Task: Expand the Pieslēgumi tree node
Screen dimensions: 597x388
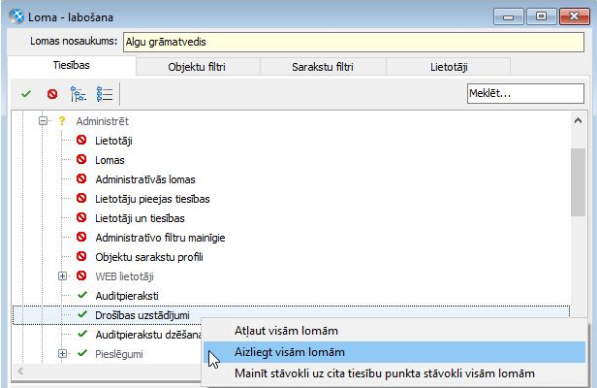Action: pos(62,354)
